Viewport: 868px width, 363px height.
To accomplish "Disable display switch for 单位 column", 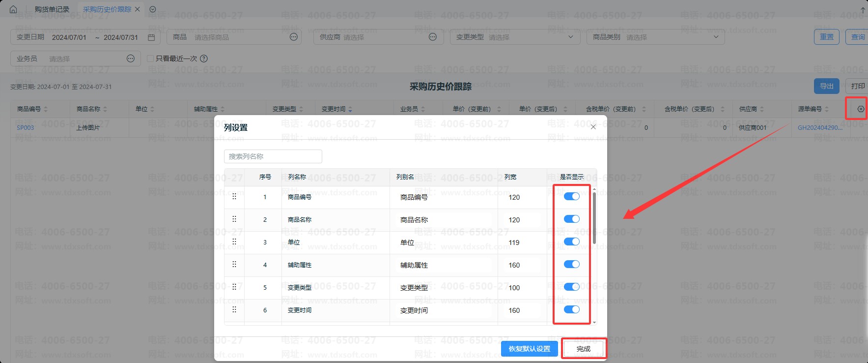I will point(571,242).
